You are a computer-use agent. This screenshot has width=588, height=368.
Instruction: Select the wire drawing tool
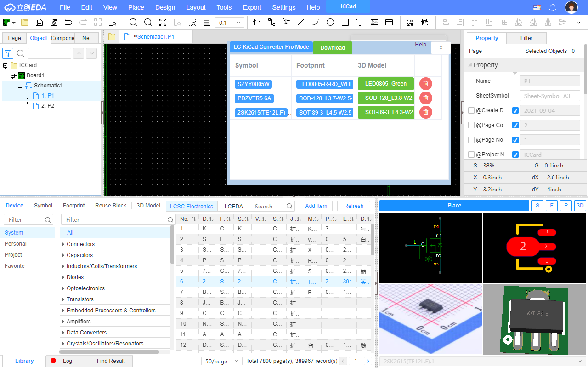point(271,22)
